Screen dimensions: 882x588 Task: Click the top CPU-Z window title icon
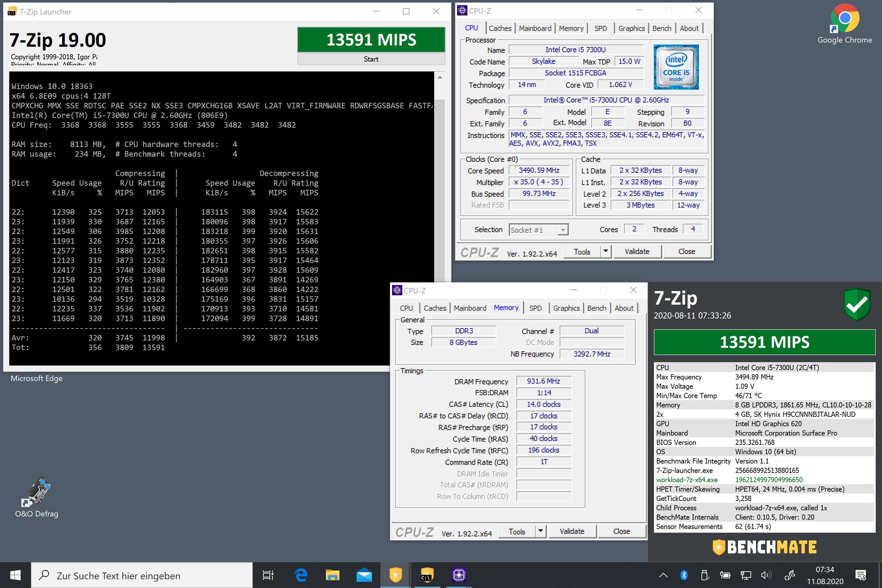click(462, 11)
